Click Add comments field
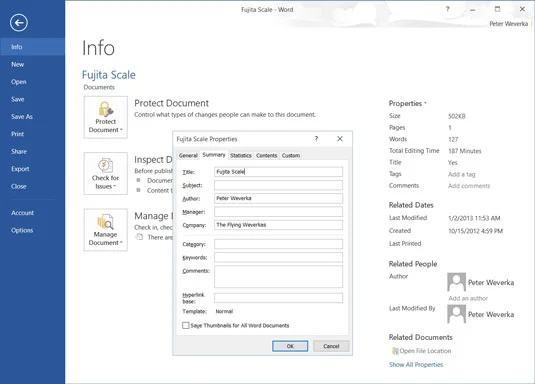The image size is (535, 384). pos(469,186)
